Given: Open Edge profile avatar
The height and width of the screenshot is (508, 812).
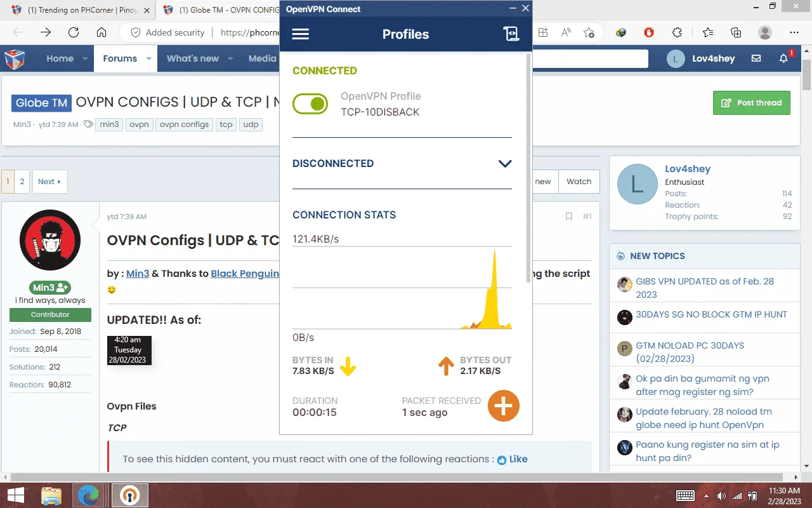Looking at the screenshot, I should pos(765,32).
